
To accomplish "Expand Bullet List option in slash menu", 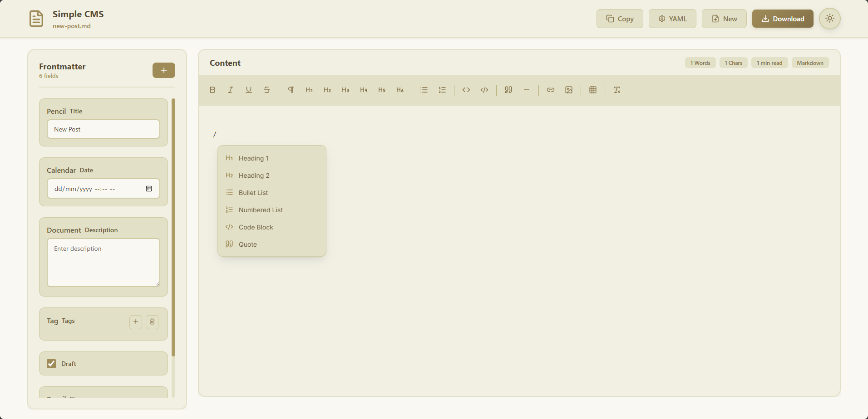I will [x=253, y=192].
